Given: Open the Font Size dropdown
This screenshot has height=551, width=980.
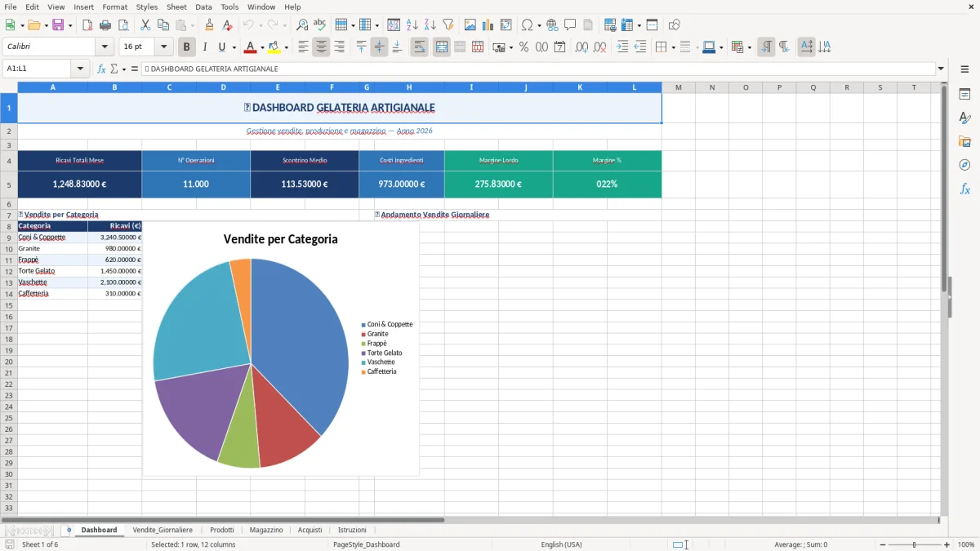Looking at the screenshot, I should coord(164,47).
